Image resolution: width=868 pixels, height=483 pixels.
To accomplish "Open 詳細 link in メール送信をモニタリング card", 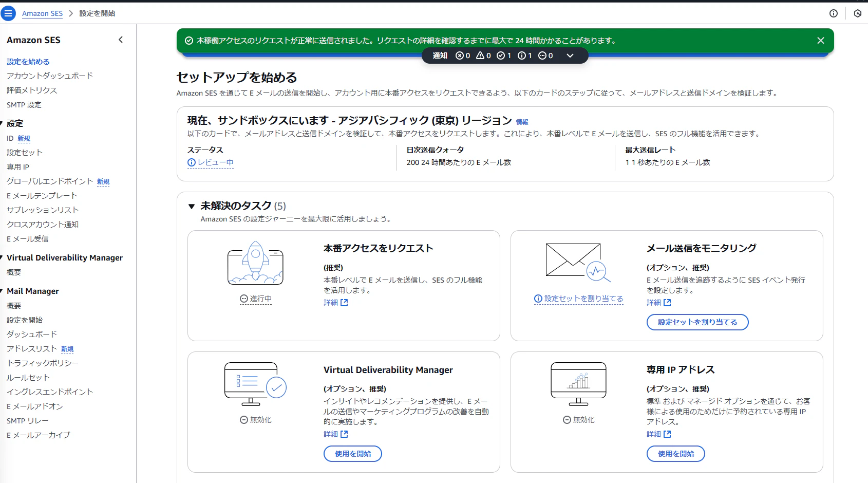I will pos(659,303).
